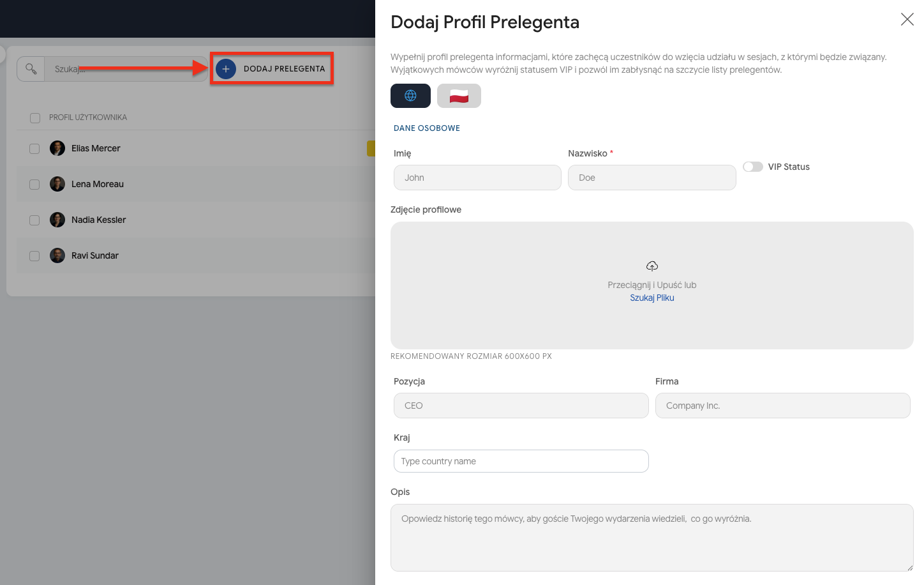This screenshot has width=924, height=585.
Task: Open Elias Mercer's avatar
Action: point(57,148)
